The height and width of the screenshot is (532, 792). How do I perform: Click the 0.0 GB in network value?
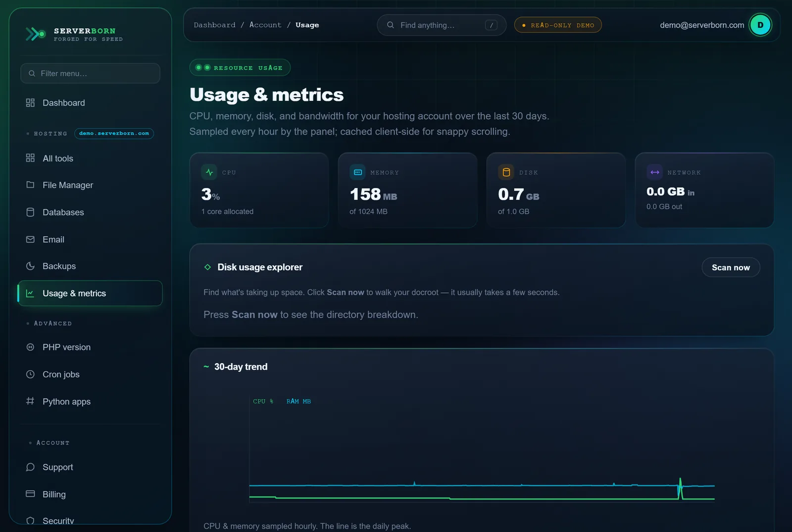670,192
